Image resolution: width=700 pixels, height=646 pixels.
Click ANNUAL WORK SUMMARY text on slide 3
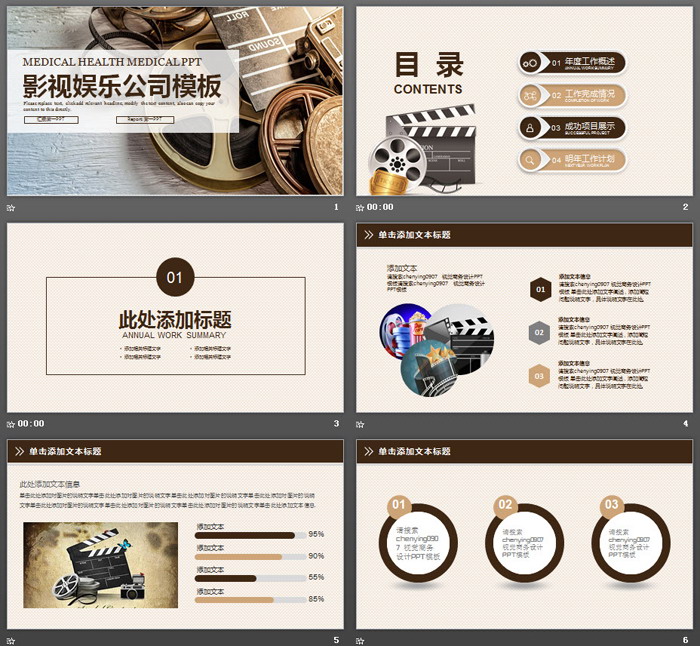pos(174,335)
